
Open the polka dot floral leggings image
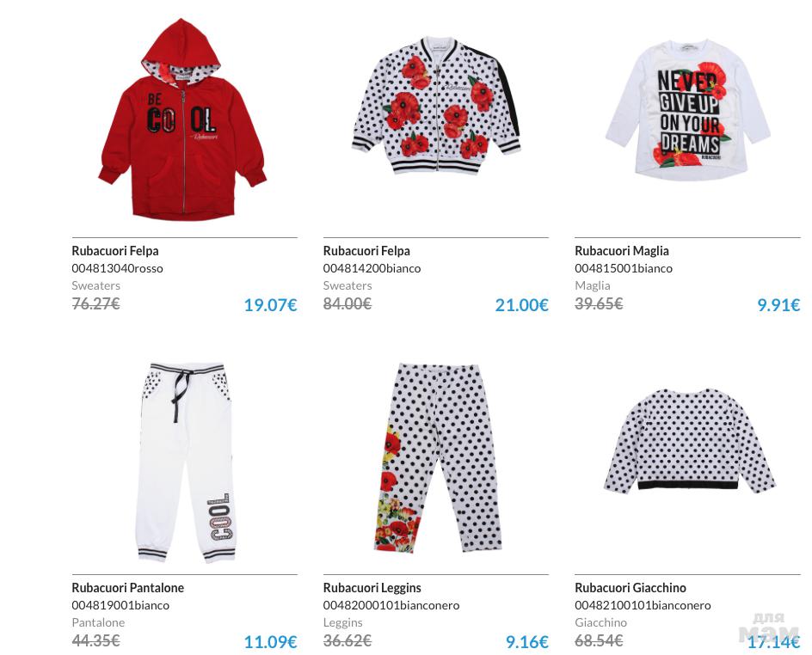(438, 458)
